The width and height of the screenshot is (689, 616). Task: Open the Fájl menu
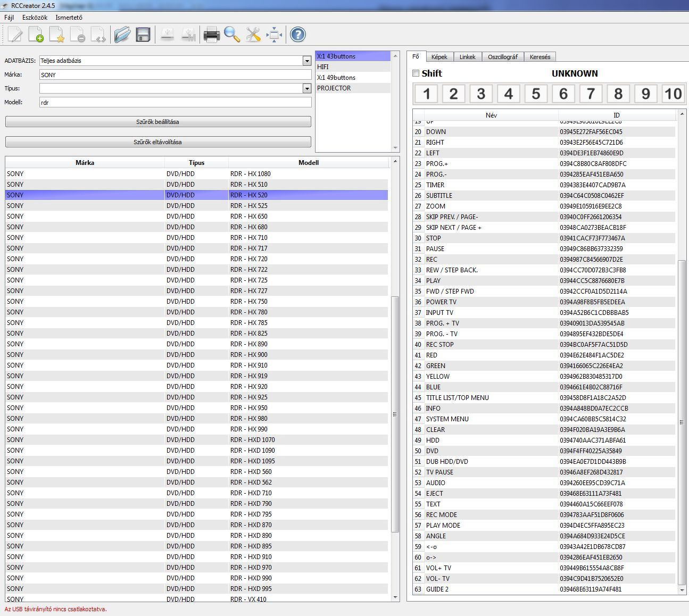pyautogui.click(x=9, y=18)
